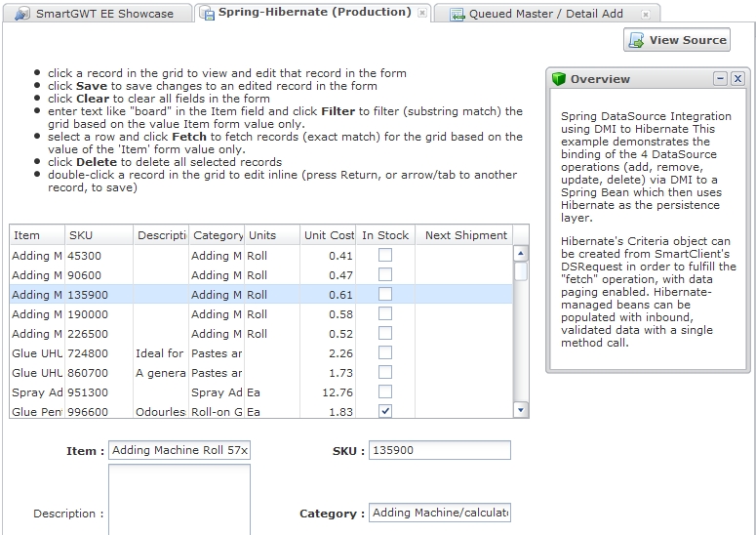Click Unit Cost cell 12.76
The width and height of the screenshot is (756, 535).
(x=329, y=392)
